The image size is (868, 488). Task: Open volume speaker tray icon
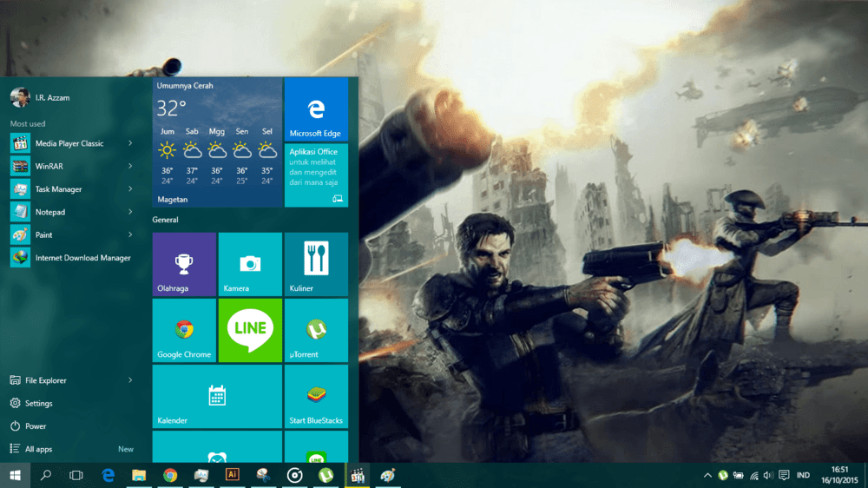tap(768, 475)
